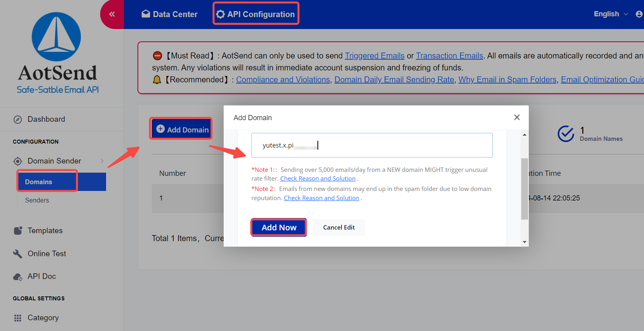This screenshot has width=644, height=331.
Task: Click the Number column header
Action: pos(172,173)
